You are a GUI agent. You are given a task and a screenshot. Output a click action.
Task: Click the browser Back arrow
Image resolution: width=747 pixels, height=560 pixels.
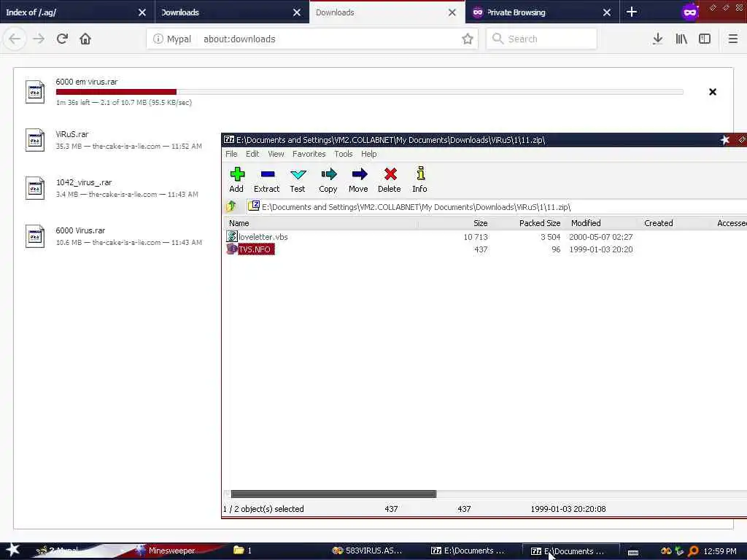15,39
